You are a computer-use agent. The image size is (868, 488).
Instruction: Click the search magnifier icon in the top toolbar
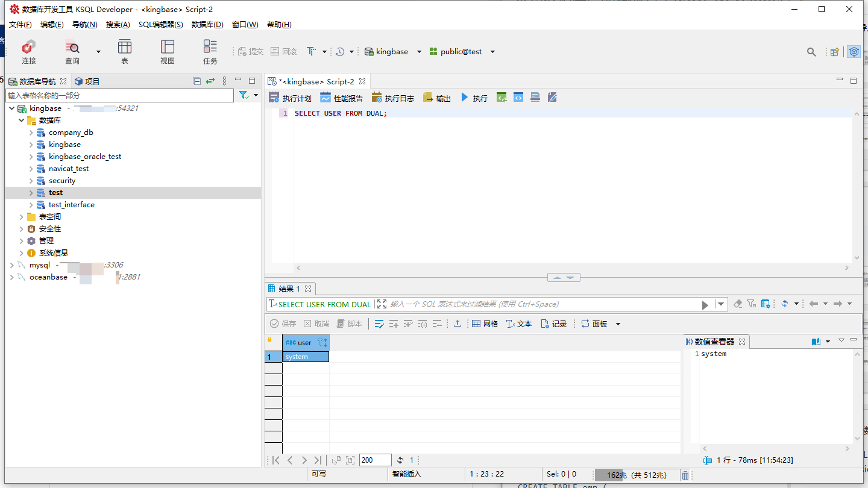[811, 52]
